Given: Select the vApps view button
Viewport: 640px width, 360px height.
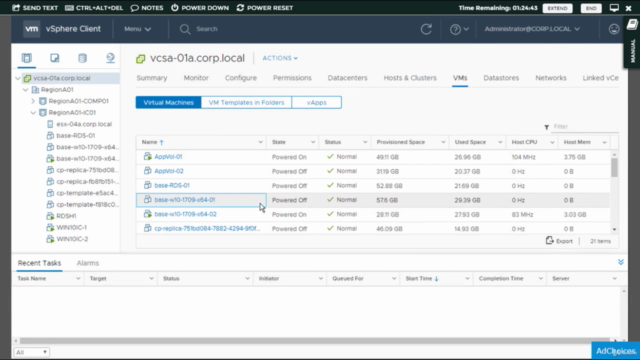Looking at the screenshot, I should 317,102.
